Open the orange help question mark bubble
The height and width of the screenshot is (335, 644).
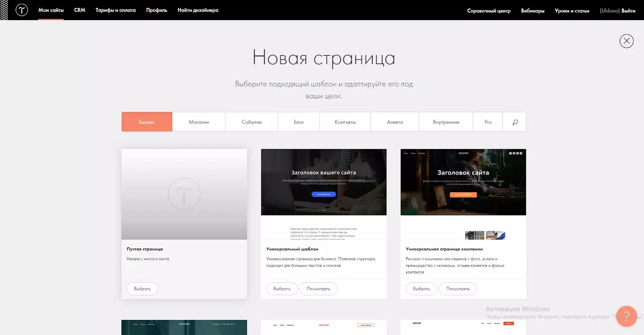[x=626, y=316]
